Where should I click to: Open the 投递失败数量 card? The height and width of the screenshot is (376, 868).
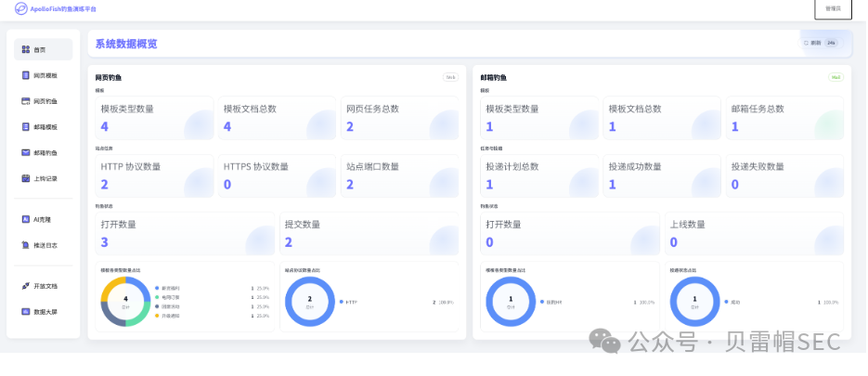pyautogui.click(x=785, y=175)
